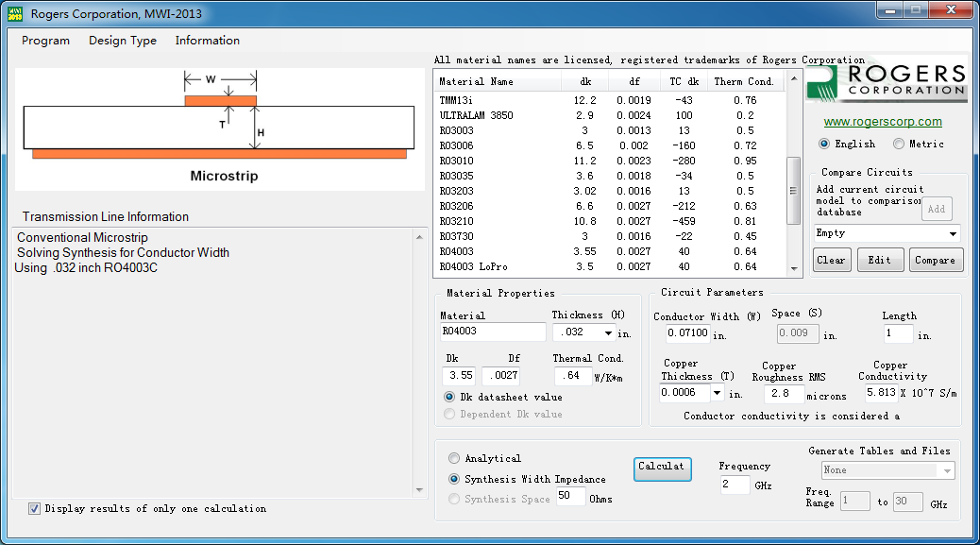Toggle display results of only one calculation
This screenshot has height=545, width=980.
pos(34,509)
